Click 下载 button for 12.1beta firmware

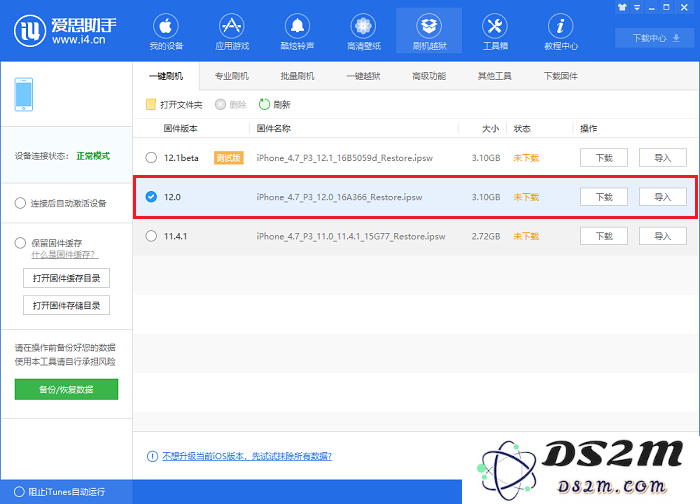pyautogui.click(x=604, y=158)
